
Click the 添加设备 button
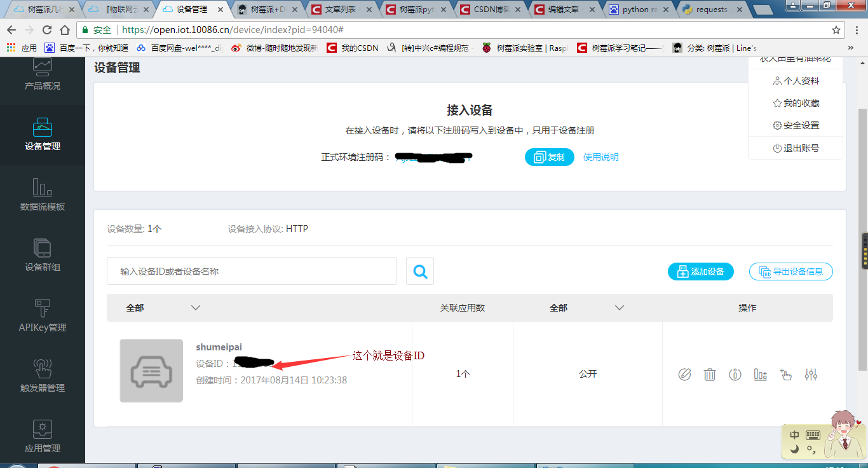pyautogui.click(x=701, y=272)
